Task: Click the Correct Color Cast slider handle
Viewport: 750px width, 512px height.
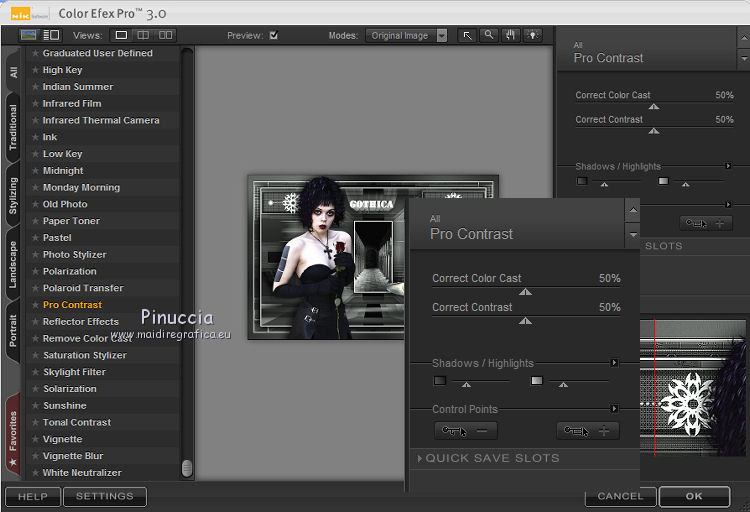Action: point(525,292)
